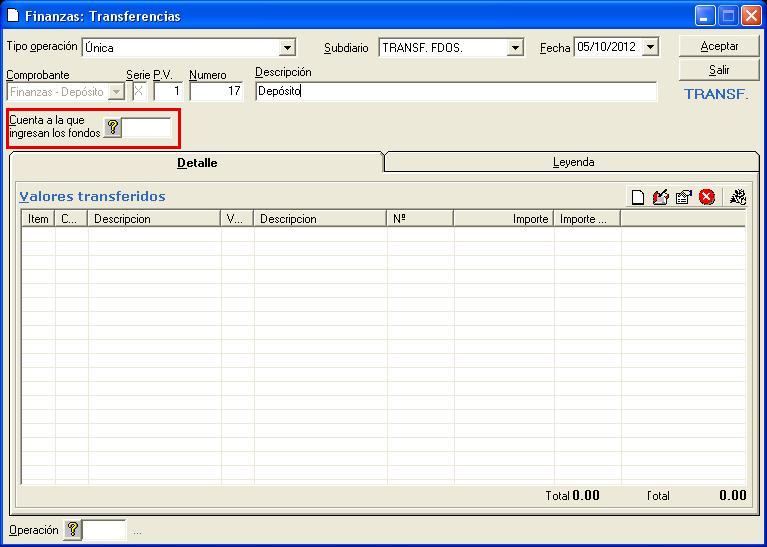The image size is (767, 547).
Task: Click the rightmost icon in the Valores transferidos toolbar
Action: 738,197
